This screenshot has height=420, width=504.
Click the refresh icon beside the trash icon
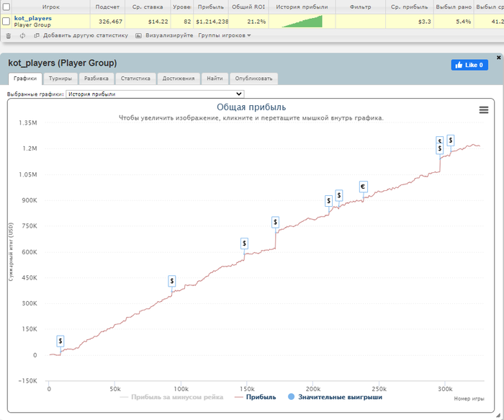[22, 35]
